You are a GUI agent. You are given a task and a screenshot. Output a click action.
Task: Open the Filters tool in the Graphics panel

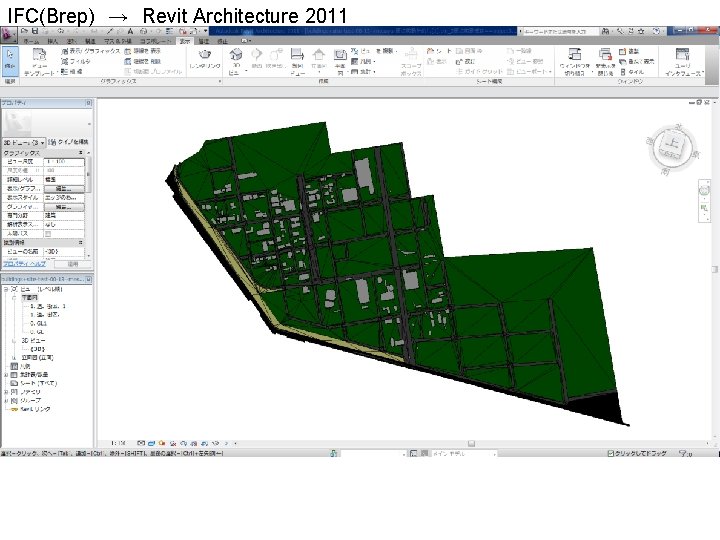click(x=76, y=61)
